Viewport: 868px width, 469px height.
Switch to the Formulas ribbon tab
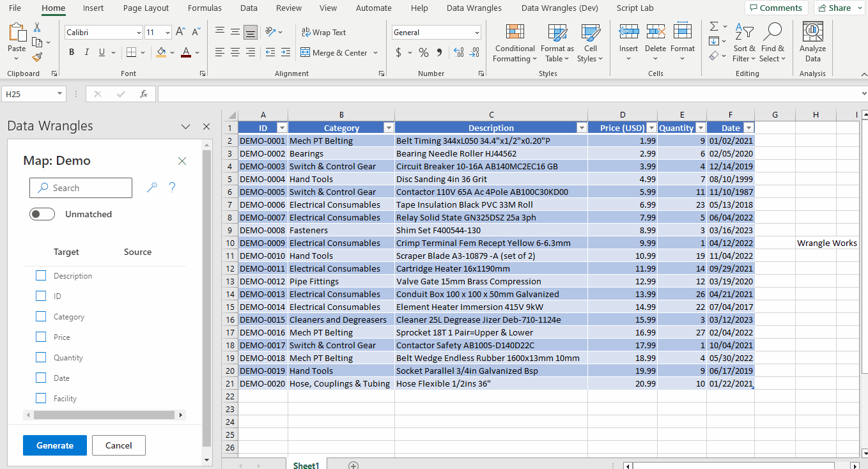tap(205, 8)
